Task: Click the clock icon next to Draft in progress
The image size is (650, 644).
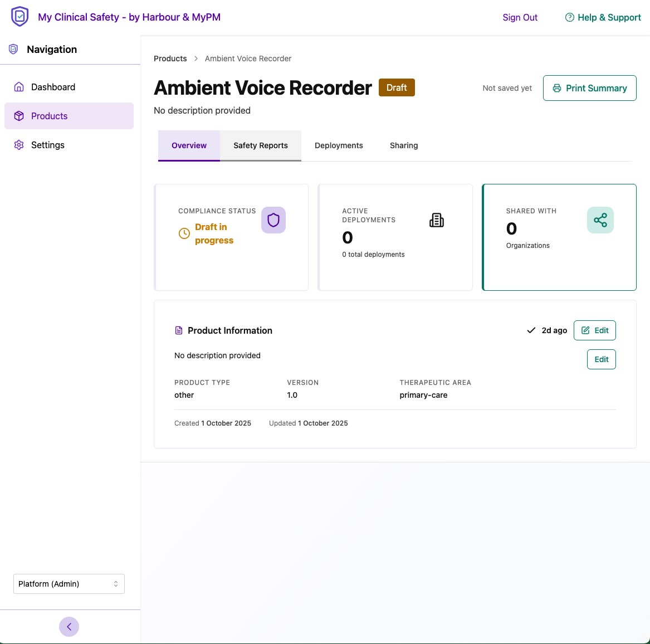Action: tap(184, 233)
